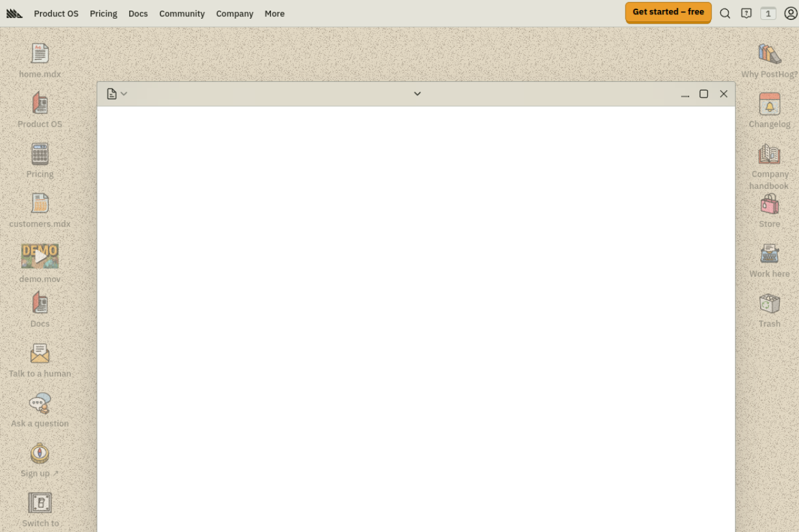799x532 pixels.
Task: Expand the center chevron in the window title bar
Action: click(418, 94)
